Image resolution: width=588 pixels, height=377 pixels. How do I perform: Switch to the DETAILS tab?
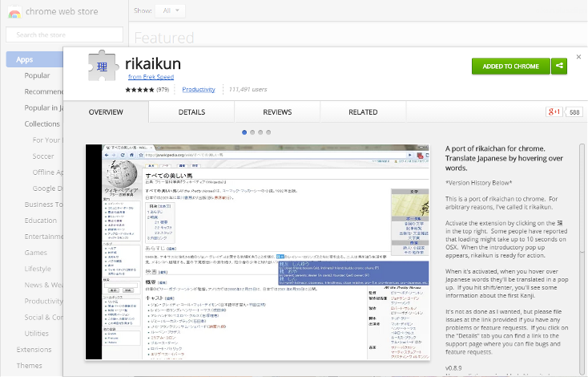coord(191,112)
